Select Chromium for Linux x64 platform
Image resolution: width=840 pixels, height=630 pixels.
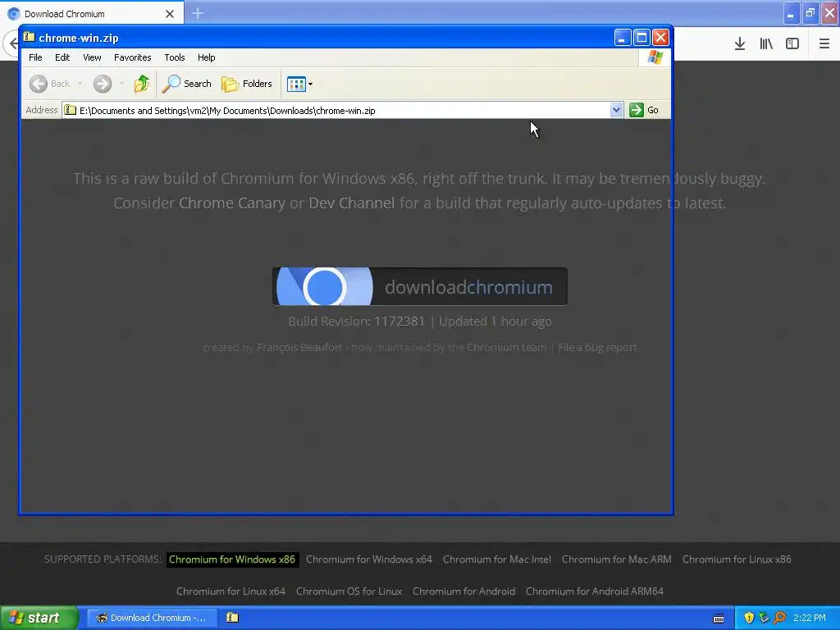click(231, 591)
